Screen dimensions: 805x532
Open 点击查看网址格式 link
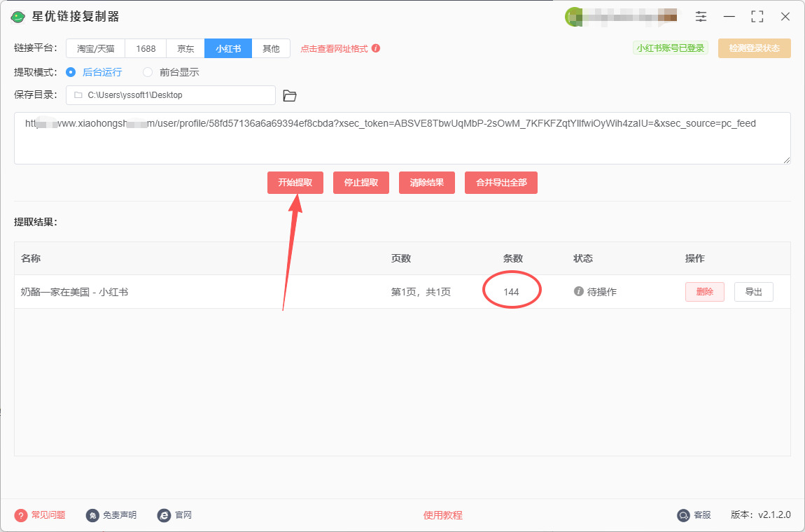pyautogui.click(x=334, y=49)
